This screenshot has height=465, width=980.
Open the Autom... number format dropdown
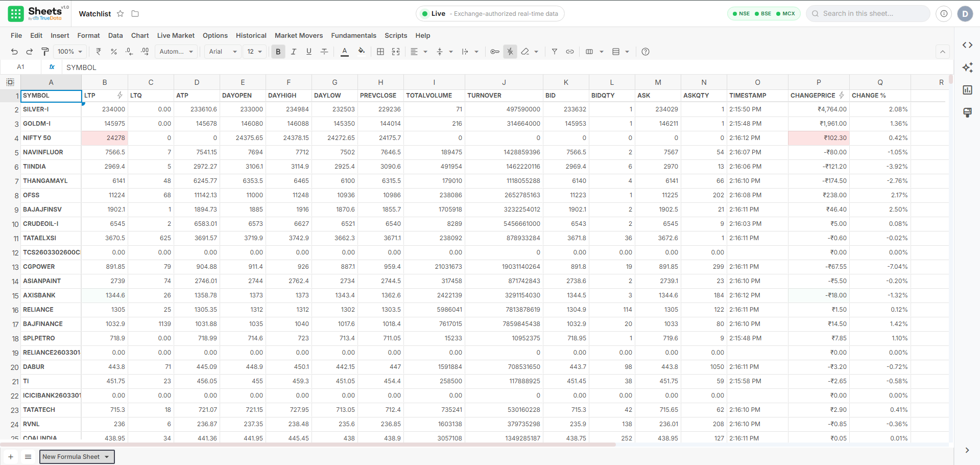pos(176,52)
